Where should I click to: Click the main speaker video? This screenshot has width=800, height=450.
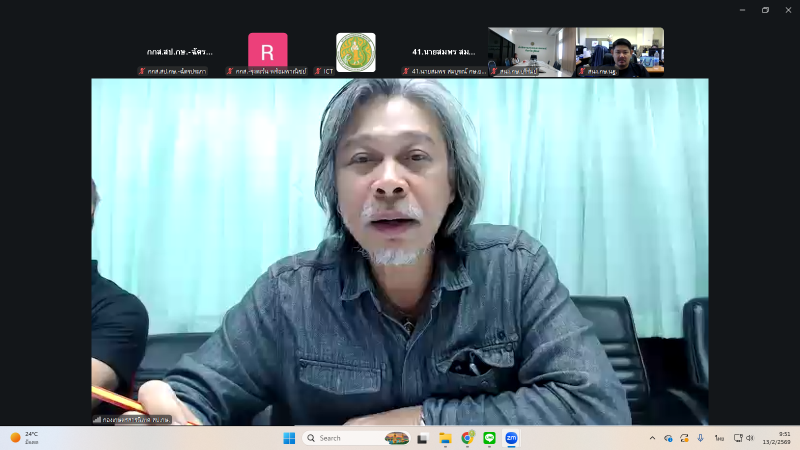(400, 250)
